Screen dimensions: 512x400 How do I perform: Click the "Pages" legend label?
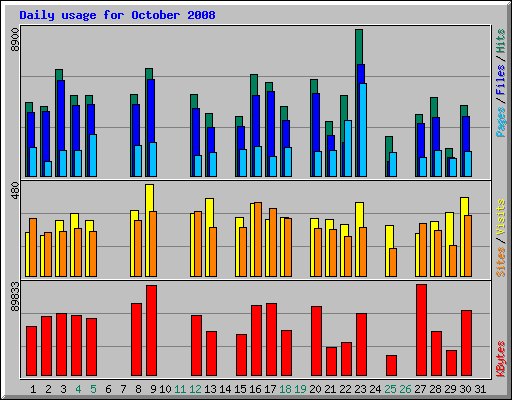501,122
